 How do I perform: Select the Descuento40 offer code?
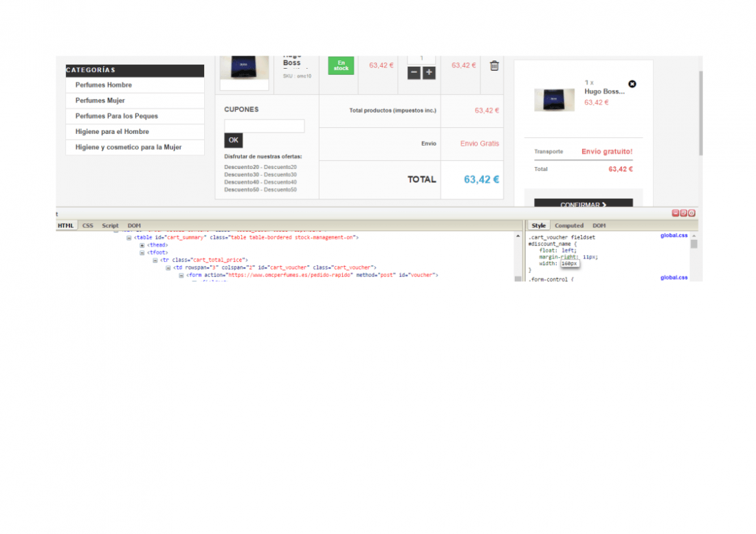[x=260, y=182]
